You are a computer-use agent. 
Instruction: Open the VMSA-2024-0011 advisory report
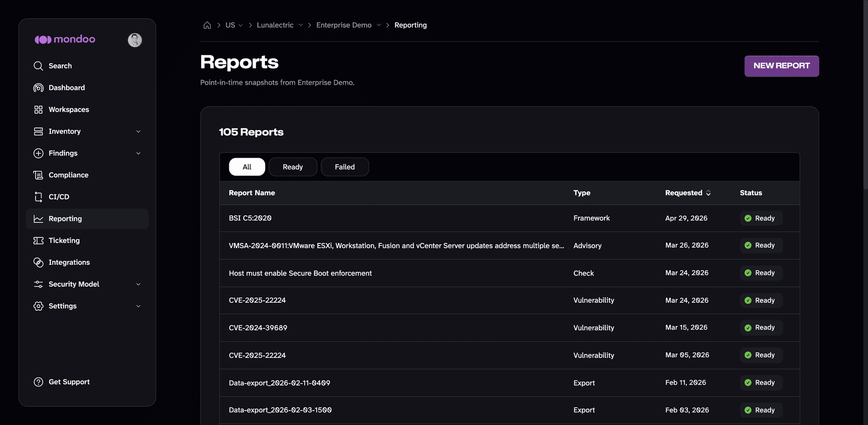point(396,246)
